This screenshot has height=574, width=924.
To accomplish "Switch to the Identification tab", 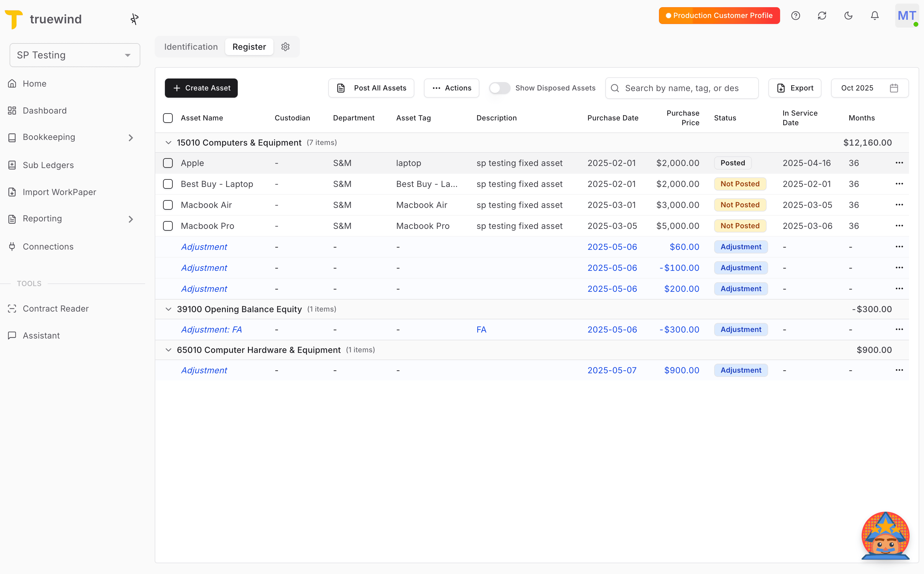I will coord(191,47).
